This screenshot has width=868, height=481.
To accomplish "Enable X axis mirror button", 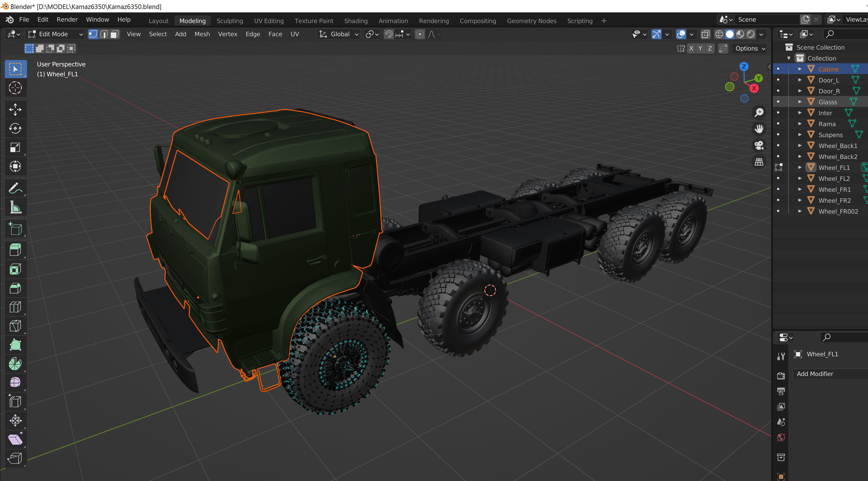I will pyautogui.click(x=691, y=49).
